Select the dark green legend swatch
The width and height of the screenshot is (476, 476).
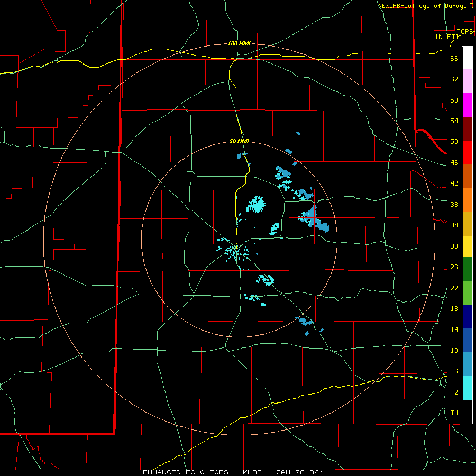point(467,269)
